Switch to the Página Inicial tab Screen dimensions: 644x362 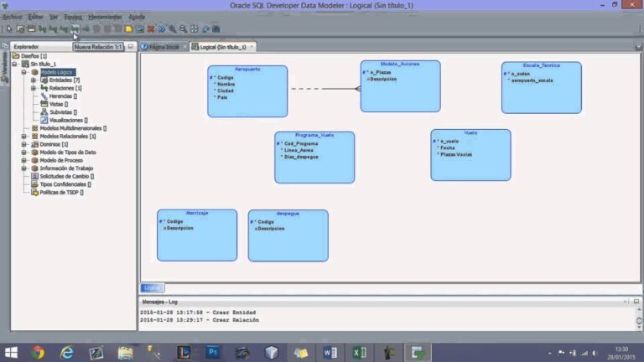pyautogui.click(x=164, y=47)
